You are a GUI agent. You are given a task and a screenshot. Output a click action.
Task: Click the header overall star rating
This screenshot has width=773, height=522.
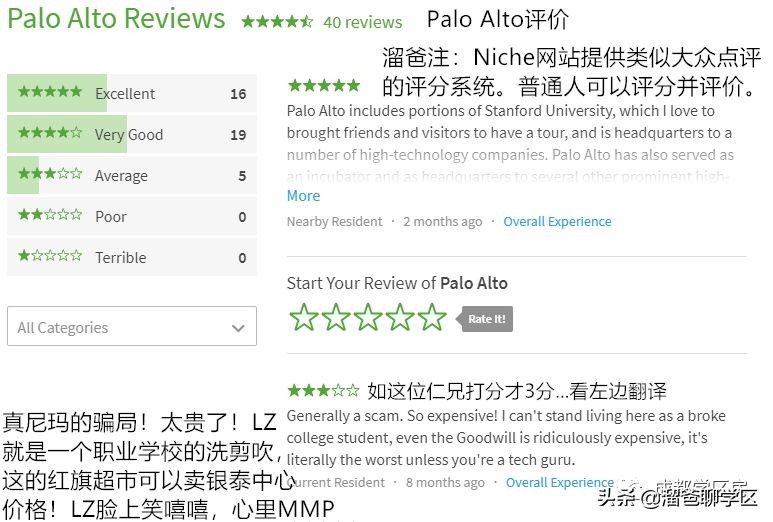click(x=277, y=22)
